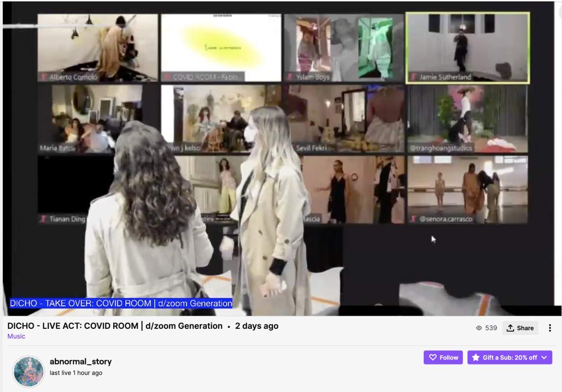Select the Alberto Comolo video tile
Image resolution: width=562 pixels, height=392 pixels.
tap(98, 48)
